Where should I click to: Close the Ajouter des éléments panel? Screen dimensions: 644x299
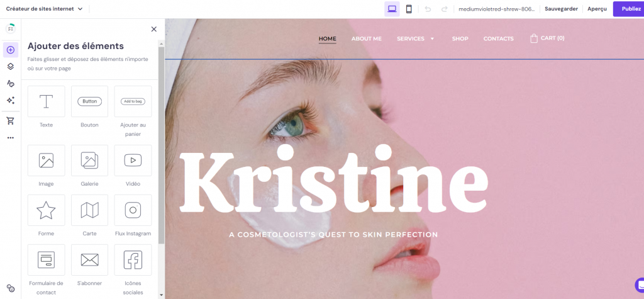pyautogui.click(x=154, y=29)
